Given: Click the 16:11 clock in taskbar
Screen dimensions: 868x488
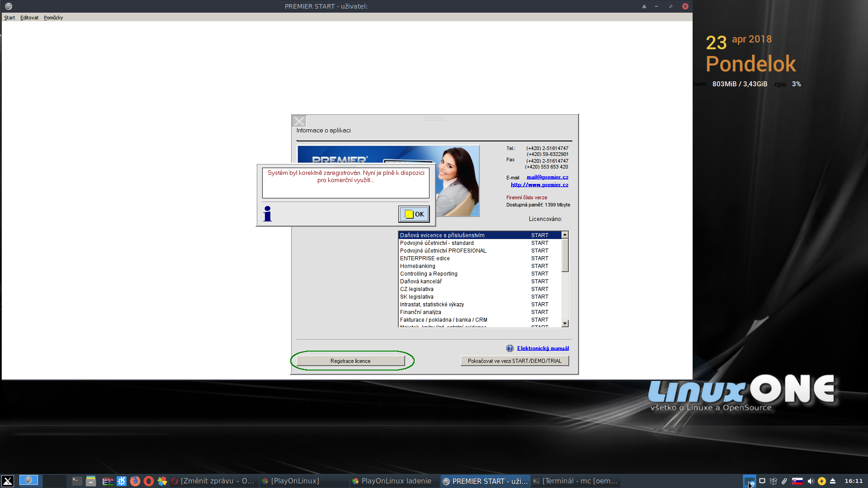Looking at the screenshot, I should click(854, 481).
